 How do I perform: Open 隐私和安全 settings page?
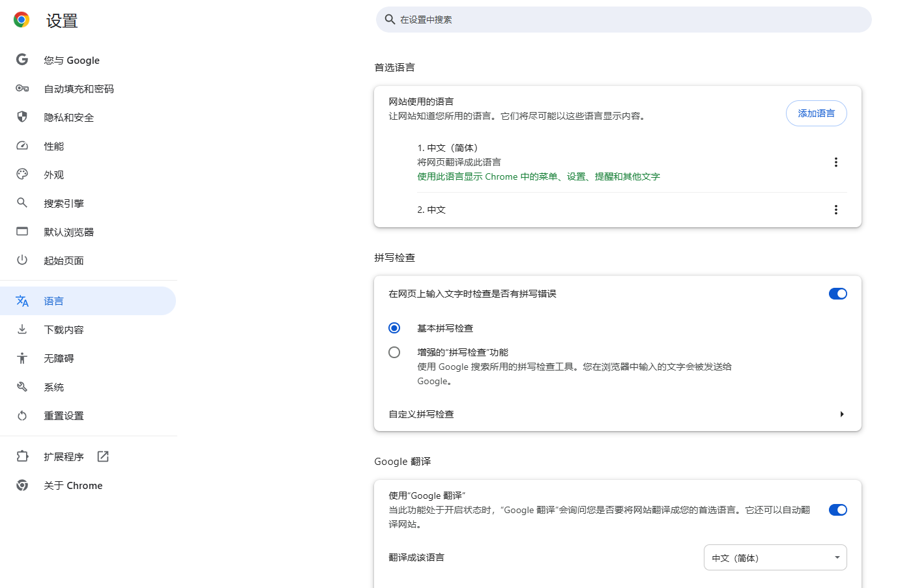[88, 117]
